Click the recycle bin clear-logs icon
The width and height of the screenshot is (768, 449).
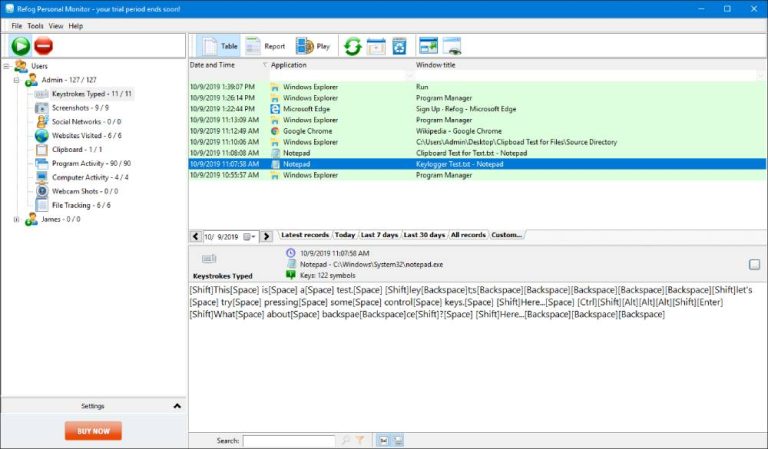point(400,47)
